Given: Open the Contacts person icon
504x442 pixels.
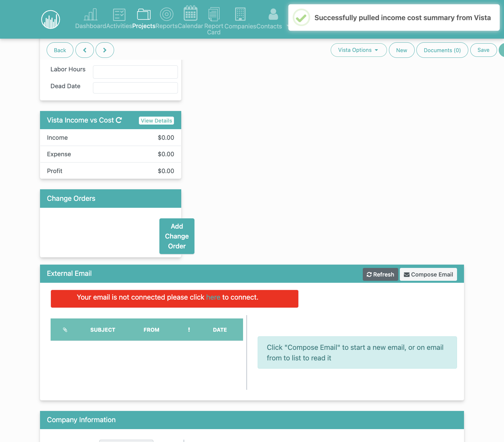Looking at the screenshot, I should coord(273,14).
